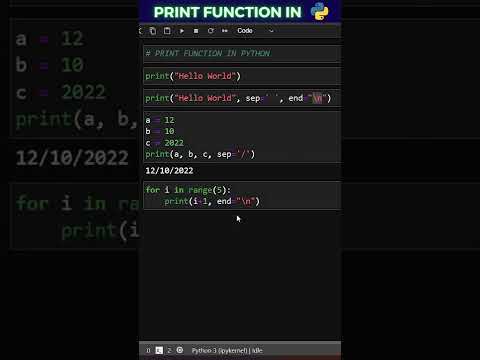
Task: Click the settings gear icon in status bar
Action: (180, 350)
